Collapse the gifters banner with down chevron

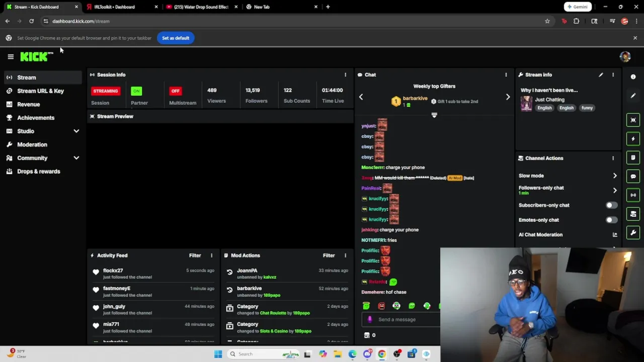click(434, 115)
